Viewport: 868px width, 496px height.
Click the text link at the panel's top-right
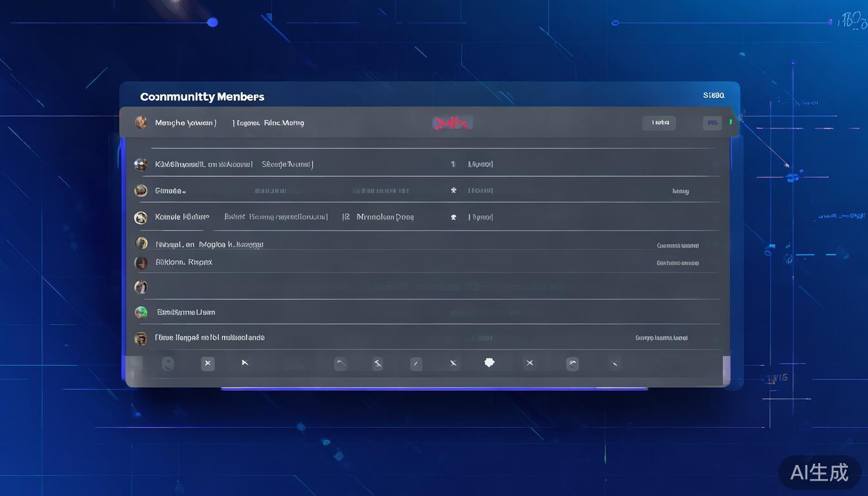pos(713,96)
